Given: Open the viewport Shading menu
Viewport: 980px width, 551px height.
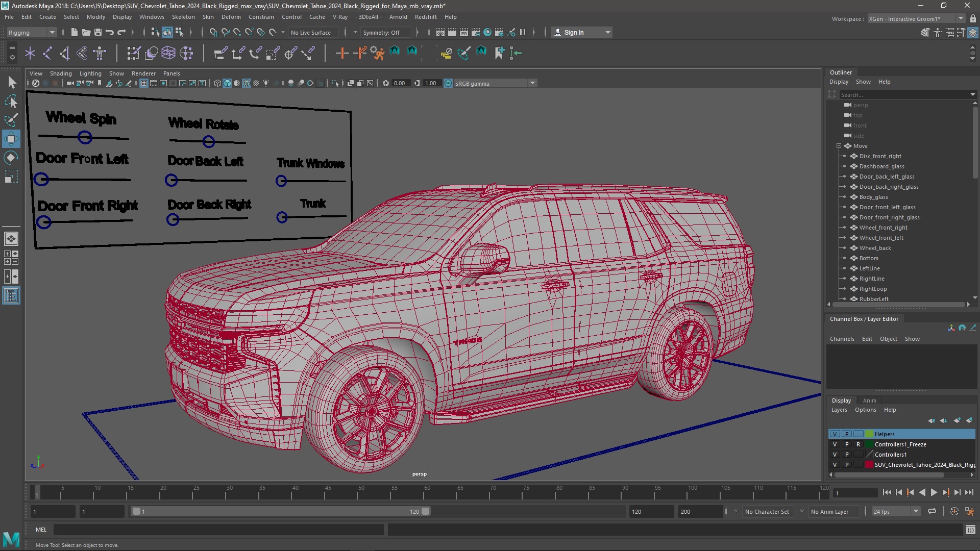Looking at the screenshot, I should click(x=61, y=73).
